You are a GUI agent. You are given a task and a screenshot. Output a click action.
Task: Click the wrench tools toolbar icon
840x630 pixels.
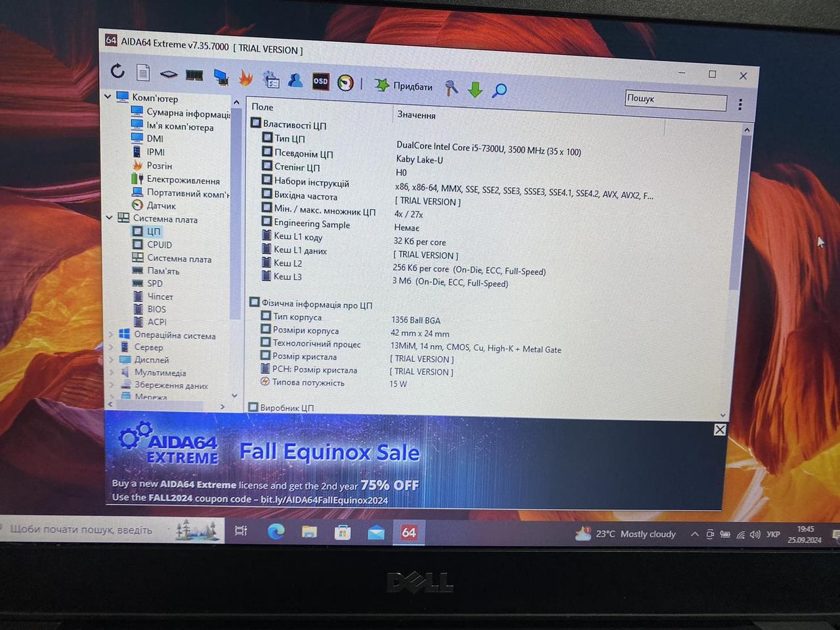451,87
